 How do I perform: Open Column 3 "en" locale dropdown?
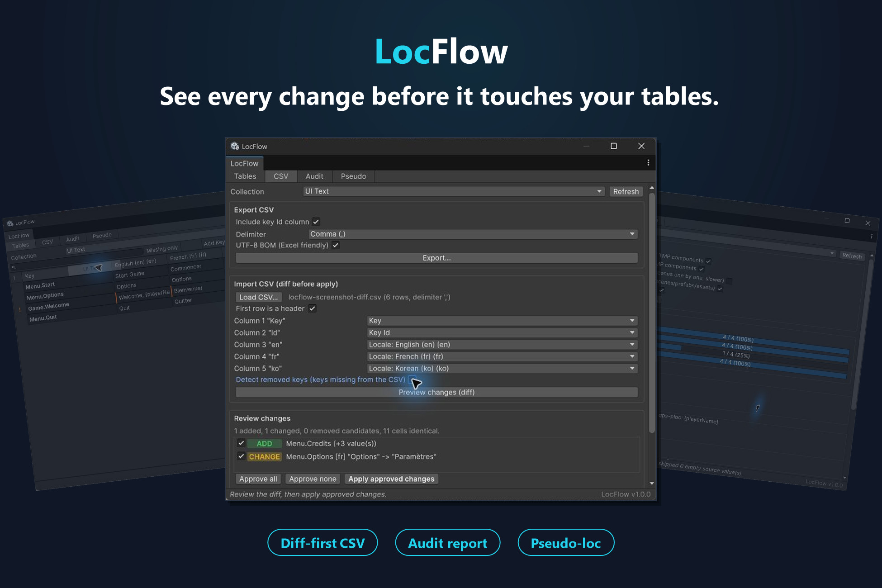coord(502,345)
